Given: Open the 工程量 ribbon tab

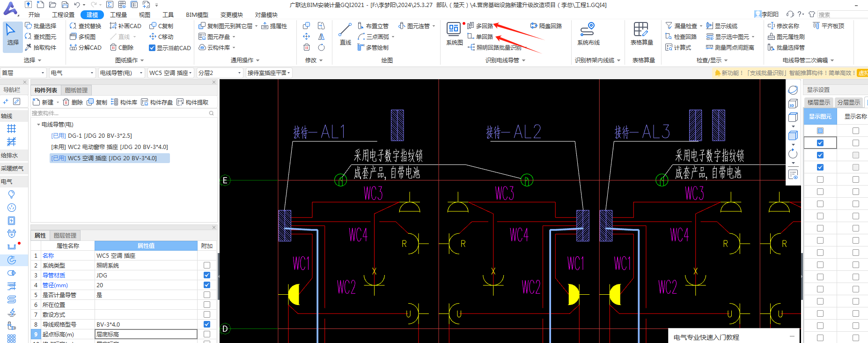Looking at the screenshot, I should [x=118, y=15].
